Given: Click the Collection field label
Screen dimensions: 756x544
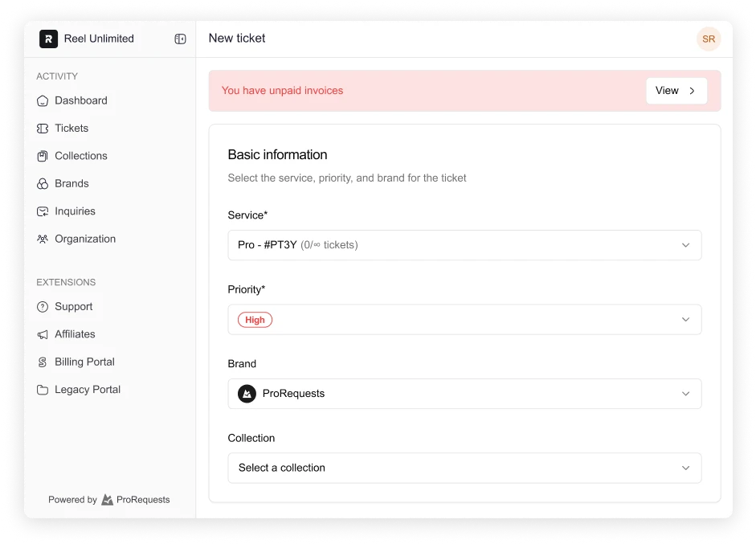Looking at the screenshot, I should [251, 438].
